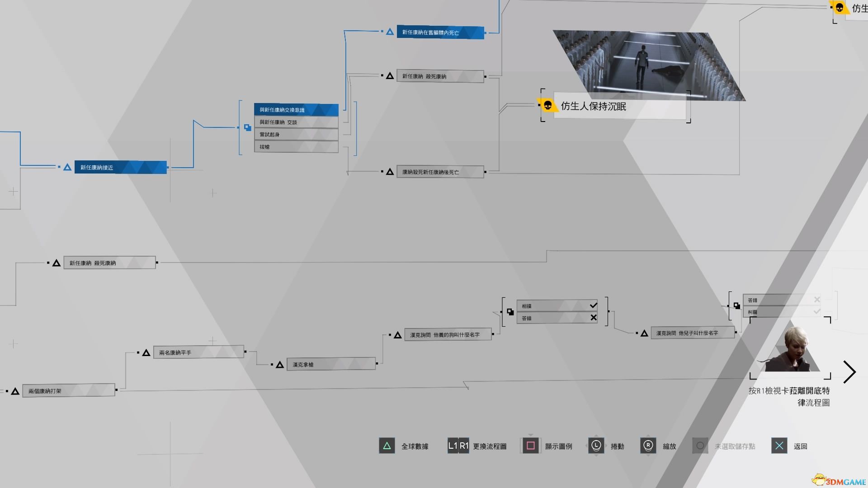Click the blue 新任康納在舊軀體內死亡 node
868x488 pixels.
click(x=440, y=32)
